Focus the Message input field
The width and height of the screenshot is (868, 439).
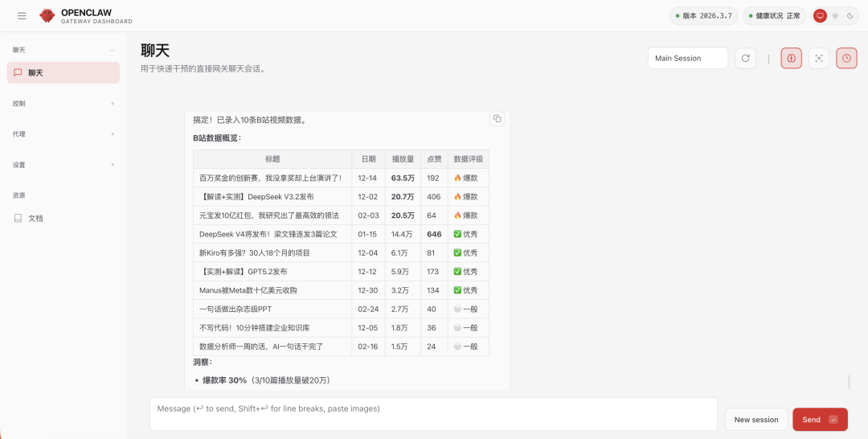click(433, 413)
